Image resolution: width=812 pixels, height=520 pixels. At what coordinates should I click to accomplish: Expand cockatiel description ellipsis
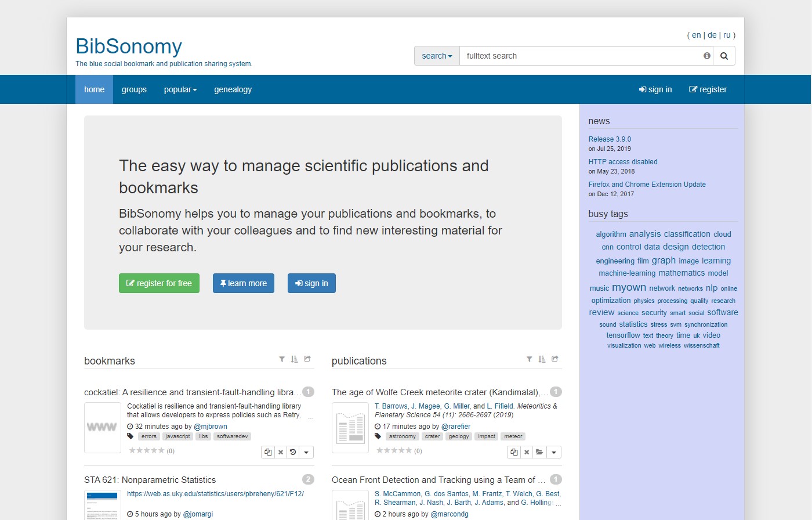point(311,417)
